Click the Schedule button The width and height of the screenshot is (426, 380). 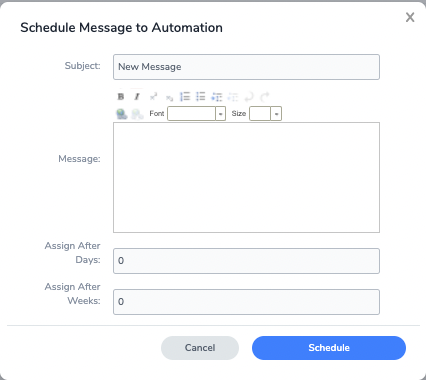(329, 348)
